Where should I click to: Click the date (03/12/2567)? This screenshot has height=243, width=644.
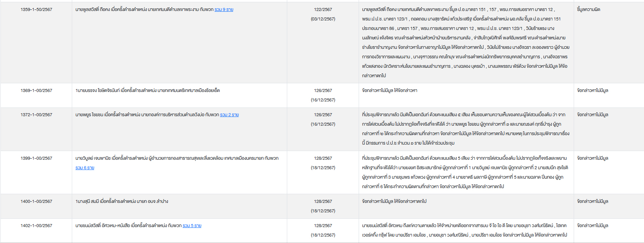[323, 19]
